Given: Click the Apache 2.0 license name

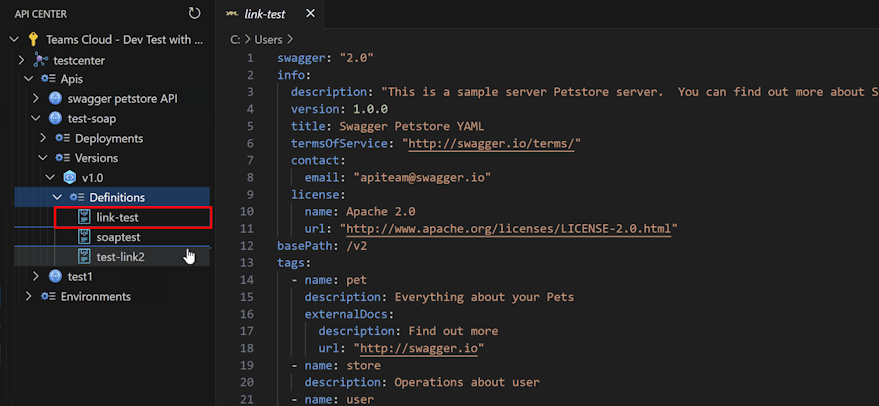Looking at the screenshot, I should (x=381, y=211).
